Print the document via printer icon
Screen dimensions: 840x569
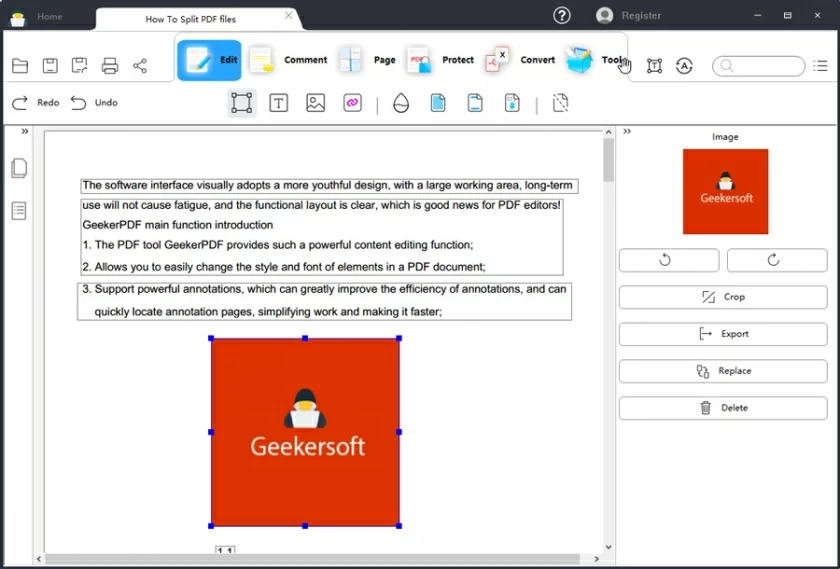click(x=110, y=66)
